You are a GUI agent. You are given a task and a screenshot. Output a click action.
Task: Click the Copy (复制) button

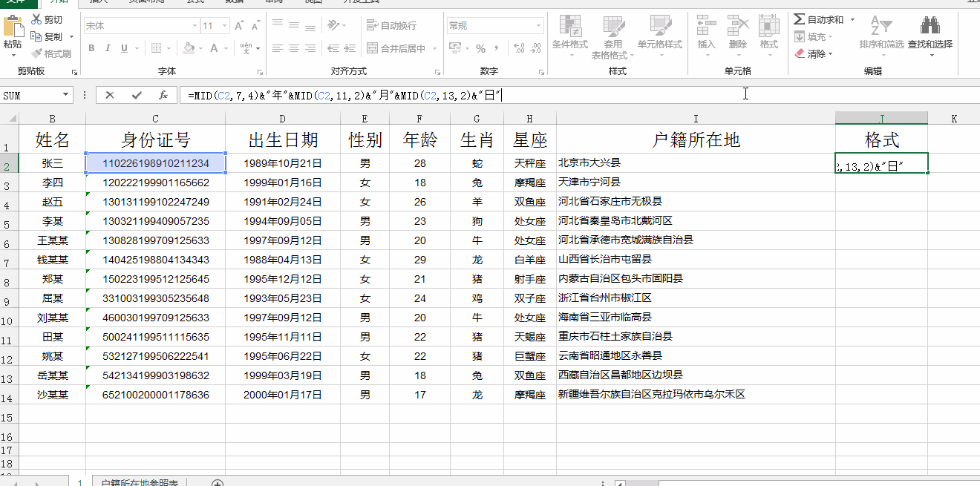[x=48, y=36]
